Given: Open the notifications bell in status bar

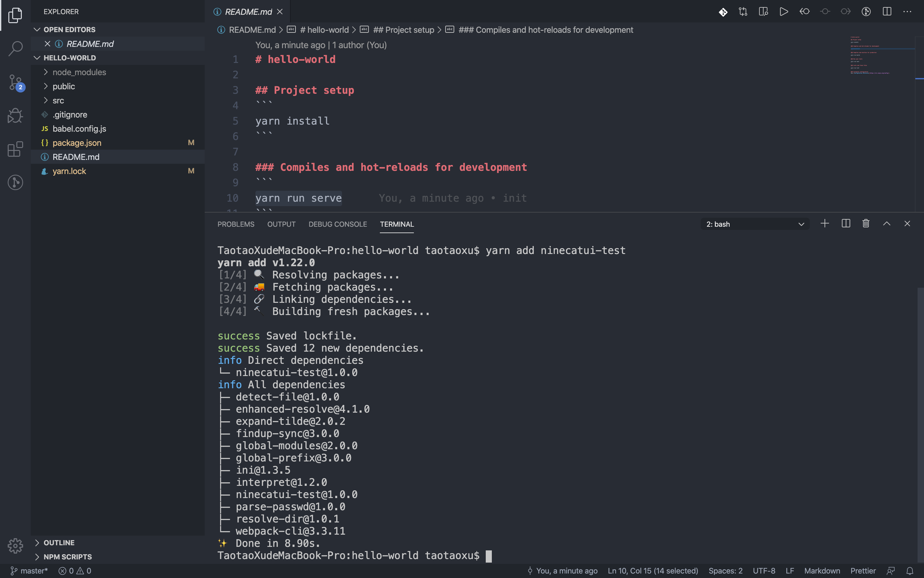Looking at the screenshot, I should 910,571.
